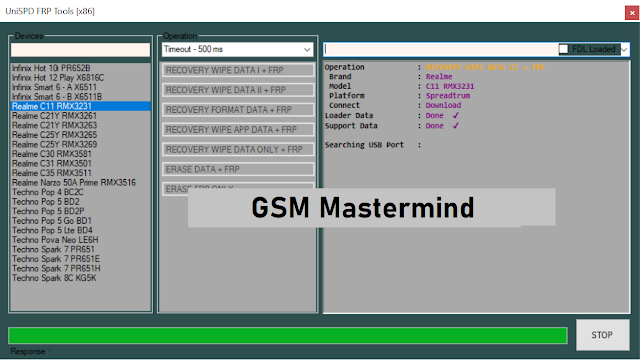Click the Support Data Done status
This screenshot has width=640, height=360.
(434, 126)
